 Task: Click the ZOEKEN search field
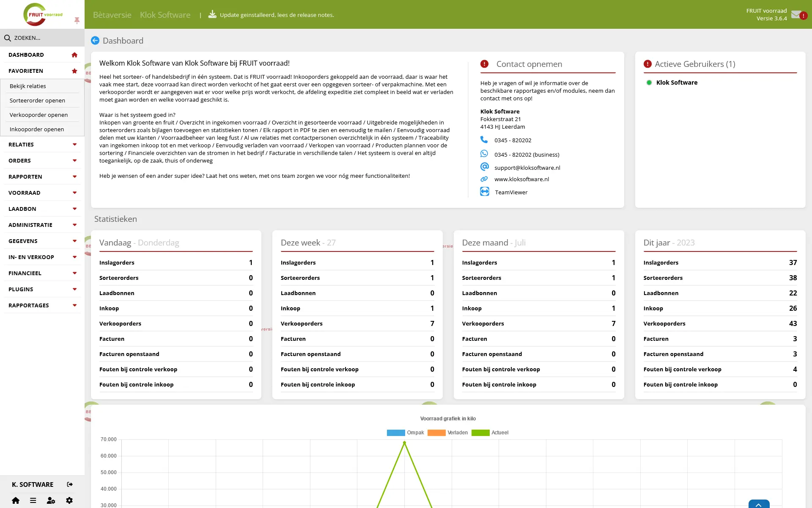tap(42, 38)
